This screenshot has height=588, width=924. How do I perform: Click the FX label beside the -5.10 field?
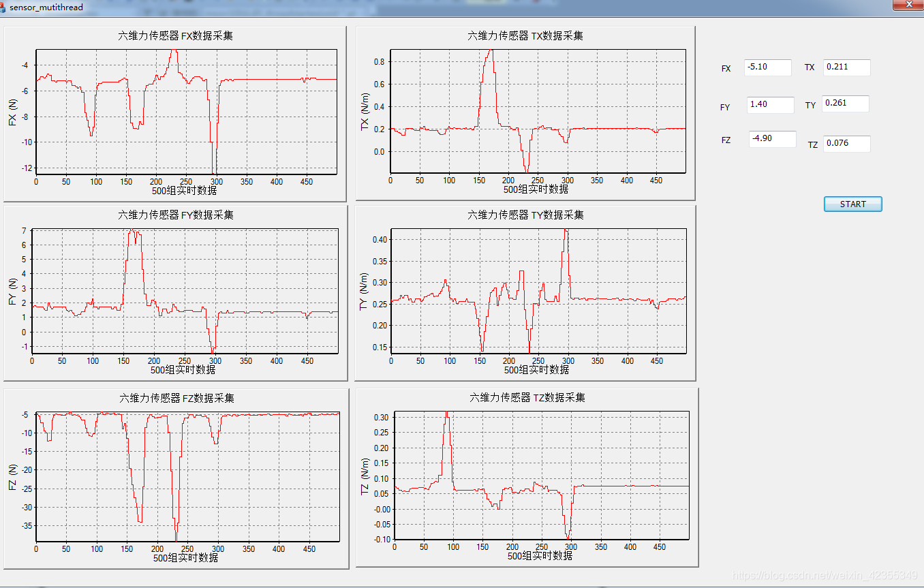[726, 69]
